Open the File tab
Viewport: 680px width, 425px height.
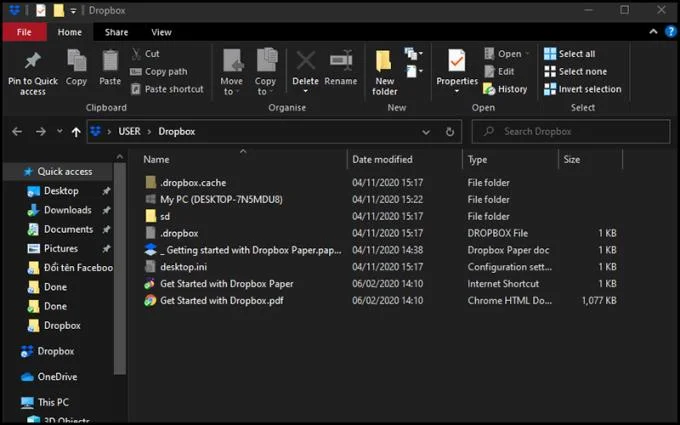(24, 32)
